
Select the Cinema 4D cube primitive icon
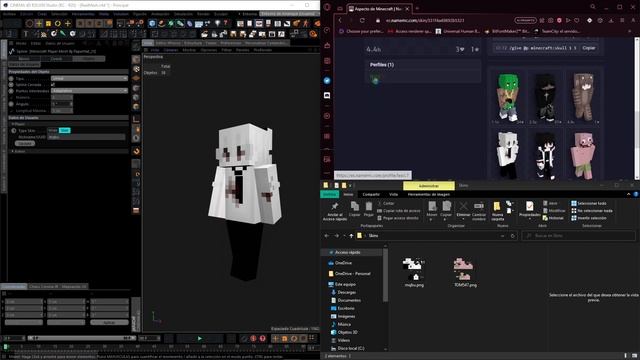[x=152, y=24]
